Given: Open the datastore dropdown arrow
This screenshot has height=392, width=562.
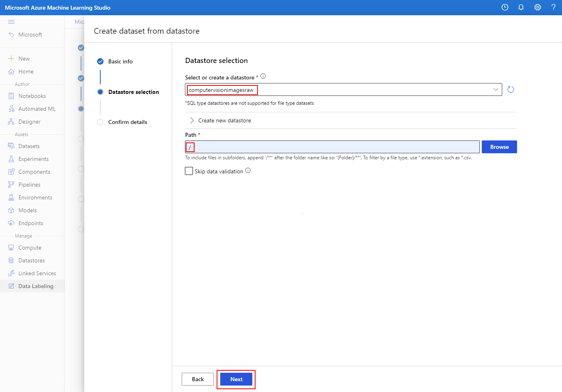Looking at the screenshot, I should pyautogui.click(x=496, y=89).
